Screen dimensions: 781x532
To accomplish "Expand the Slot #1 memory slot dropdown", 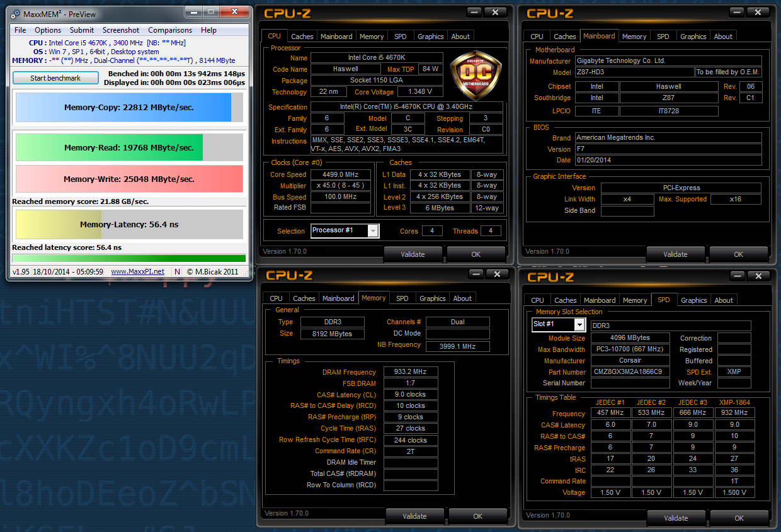I will [x=579, y=325].
